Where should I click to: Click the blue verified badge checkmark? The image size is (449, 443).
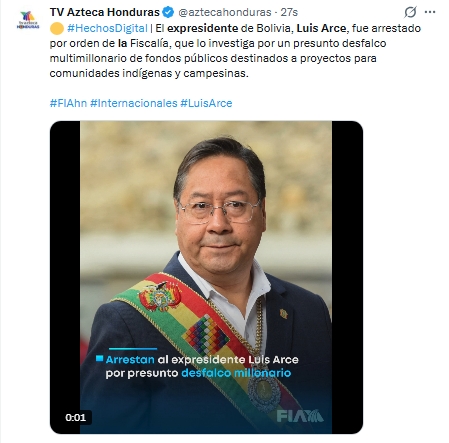[168, 12]
